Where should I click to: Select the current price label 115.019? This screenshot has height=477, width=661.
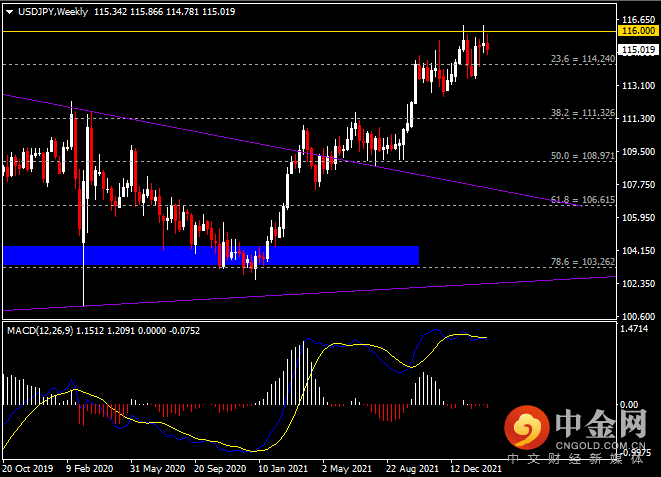[x=638, y=50]
